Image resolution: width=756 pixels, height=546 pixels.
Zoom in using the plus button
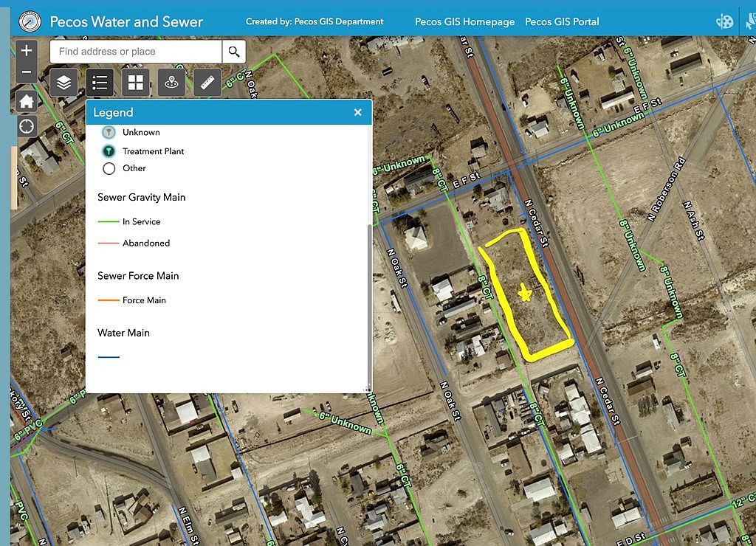(26, 50)
